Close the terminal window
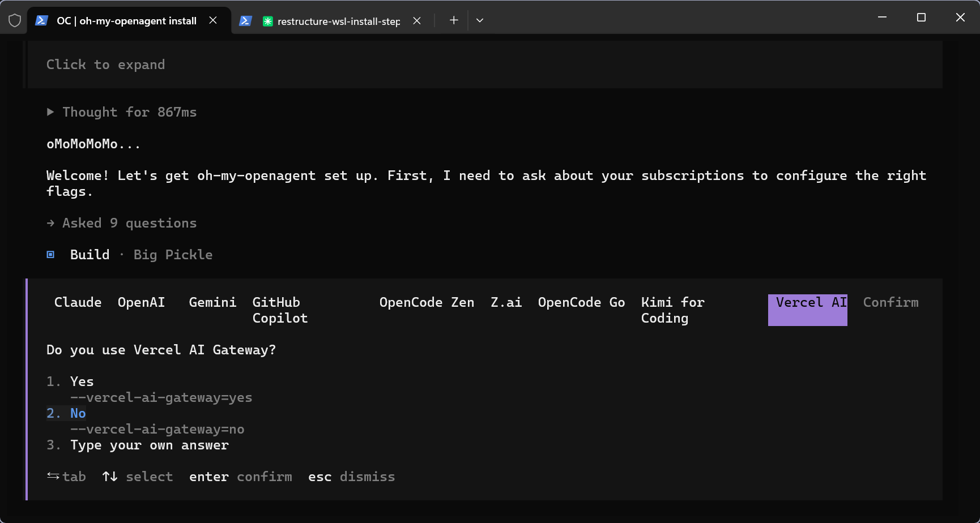 [960, 18]
